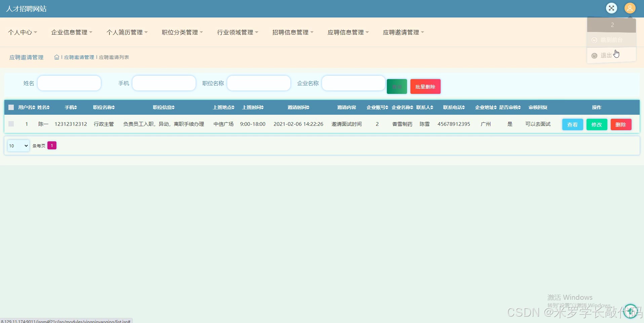
Task: Click the 陈雪 contact person cell
Action: point(425,124)
